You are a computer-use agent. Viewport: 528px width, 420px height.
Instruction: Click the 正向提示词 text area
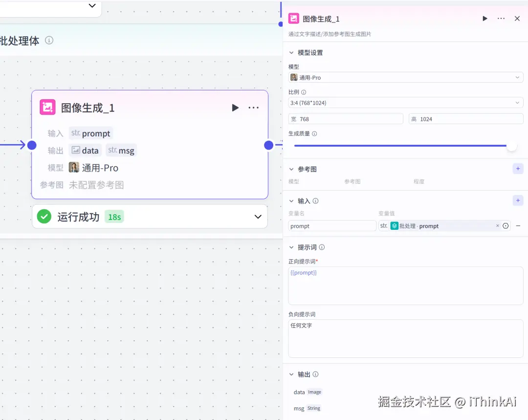coord(406,286)
